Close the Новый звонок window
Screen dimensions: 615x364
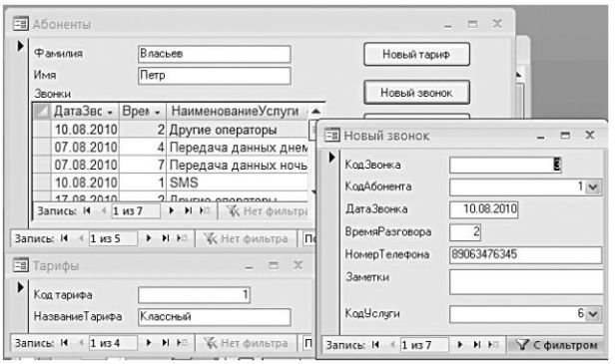point(590,136)
